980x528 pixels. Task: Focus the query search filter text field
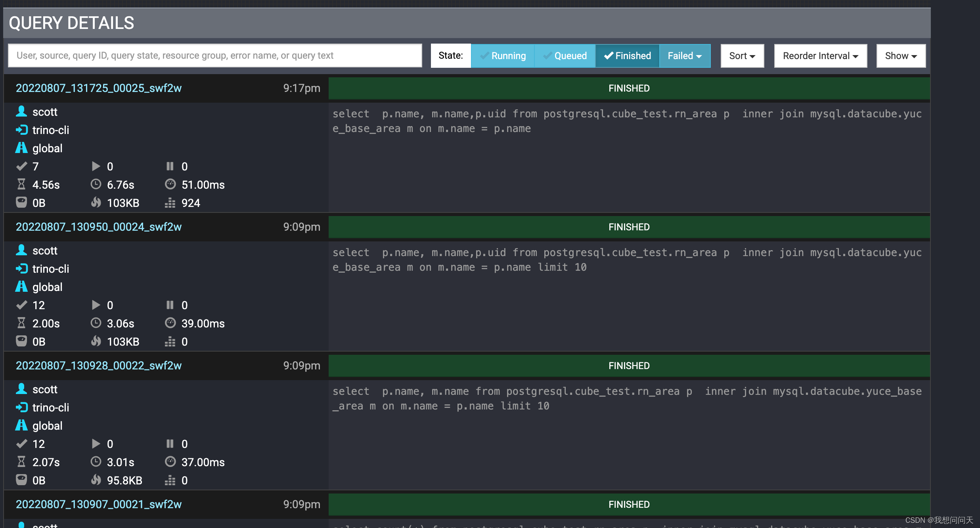click(214, 55)
